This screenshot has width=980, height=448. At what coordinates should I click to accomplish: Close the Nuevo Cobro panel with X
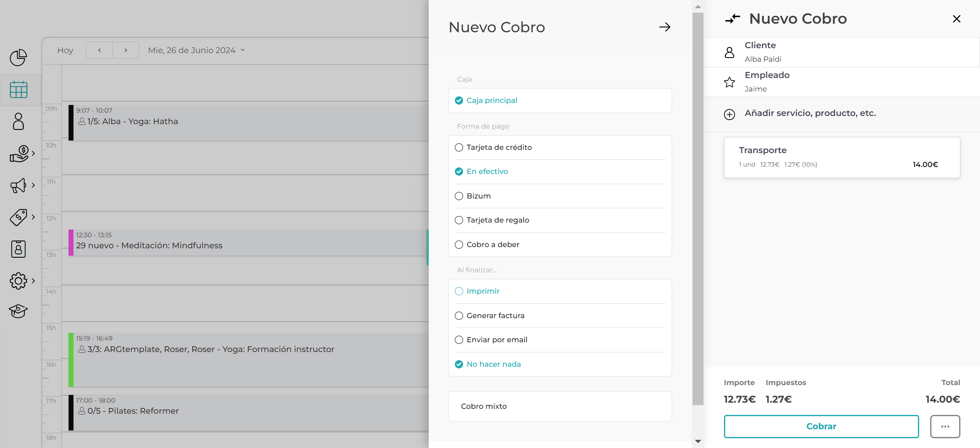coord(956,19)
